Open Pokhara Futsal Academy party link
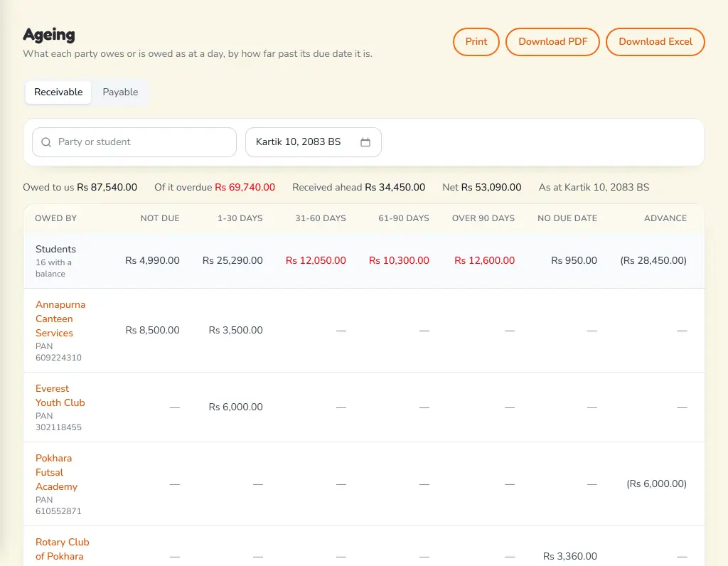728x566 pixels. [x=56, y=472]
